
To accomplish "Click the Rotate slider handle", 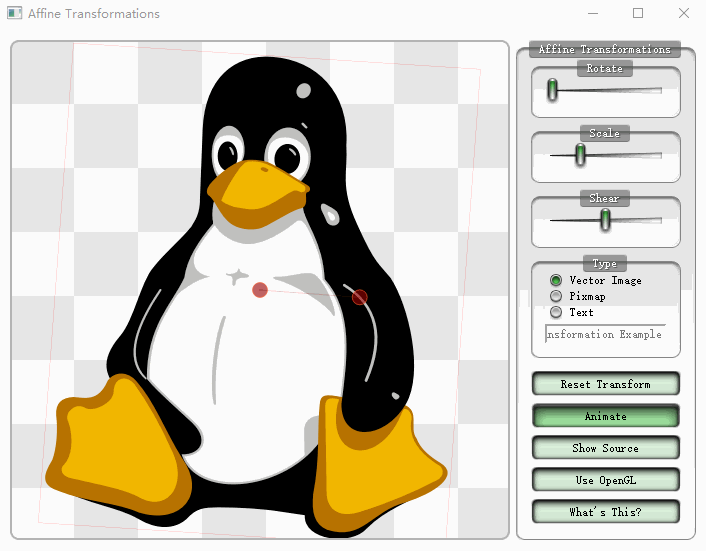I will 552,90.
